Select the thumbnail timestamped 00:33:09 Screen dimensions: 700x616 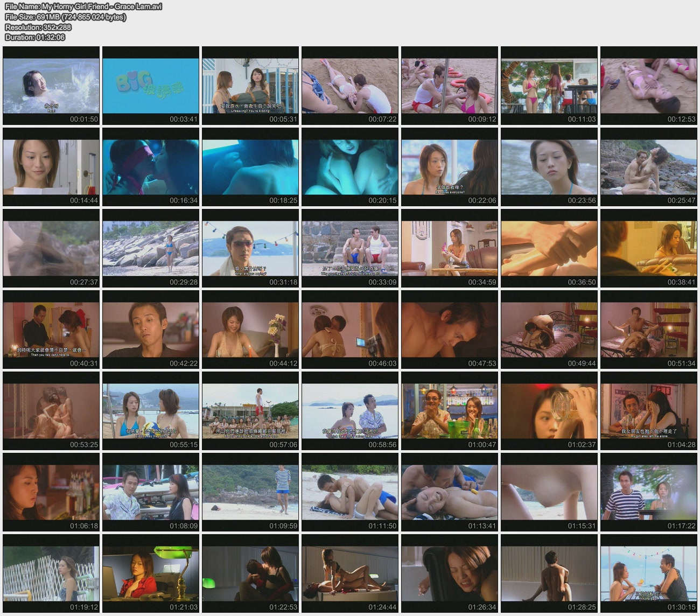coord(350,248)
